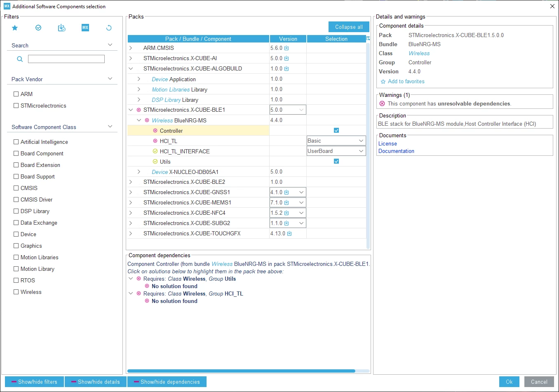Click the Collapse all button
The width and height of the screenshot is (559, 392).
(349, 27)
